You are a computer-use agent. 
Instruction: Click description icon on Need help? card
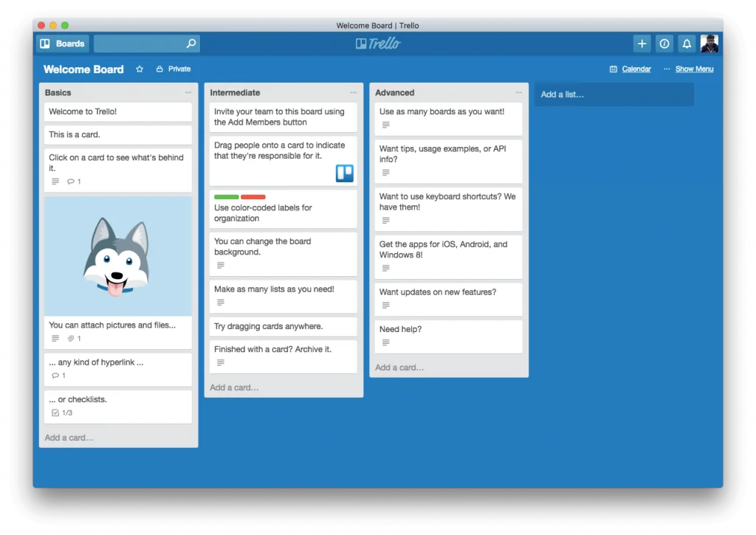point(385,342)
